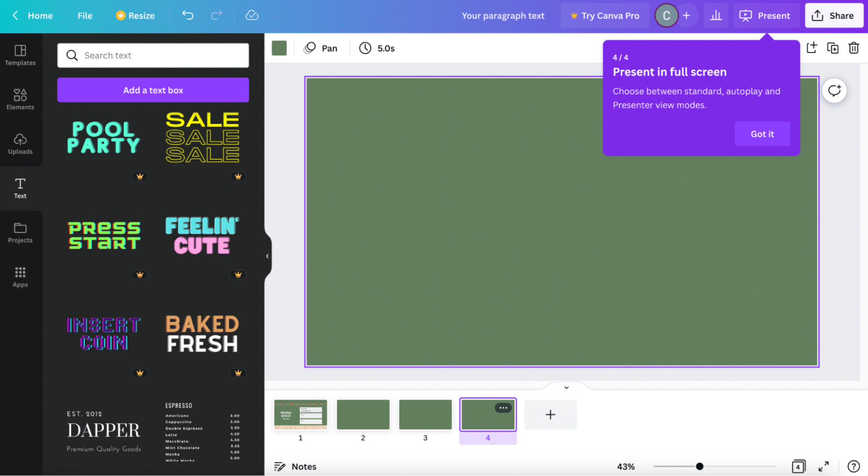Click the search magnifier icon
The width and height of the screenshot is (868, 476).
tap(72, 55)
